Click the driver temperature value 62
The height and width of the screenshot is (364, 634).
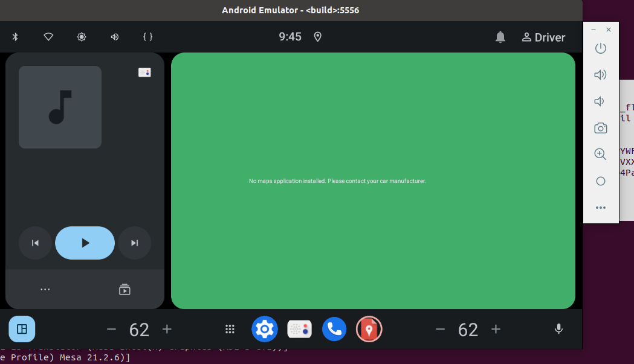[x=139, y=330]
